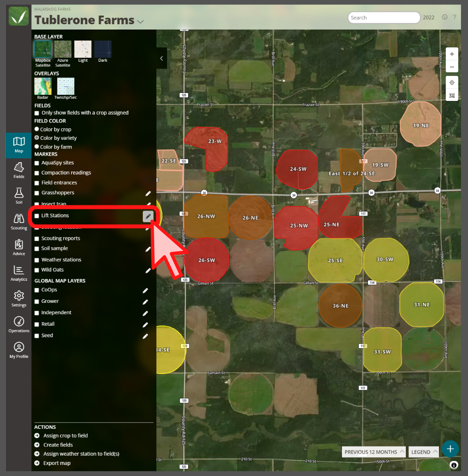Open the Fields section in sidebar
This screenshot has height=476, width=468.
(19, 170)
